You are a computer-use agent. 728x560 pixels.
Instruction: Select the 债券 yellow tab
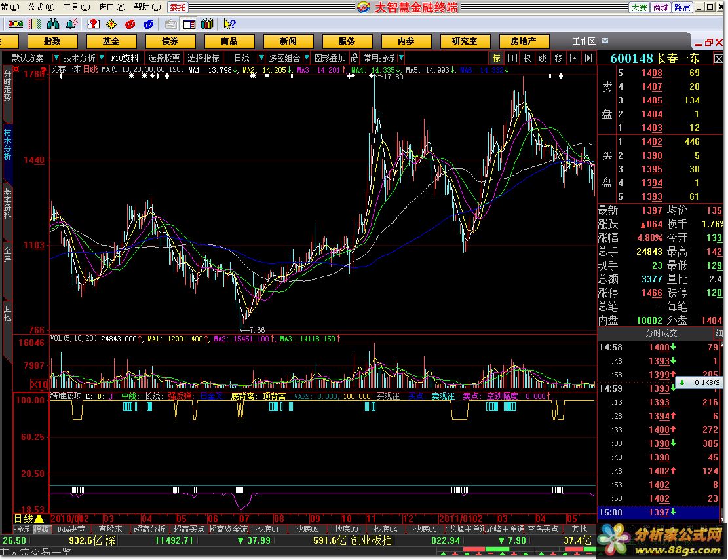click(x=170, y=41)
